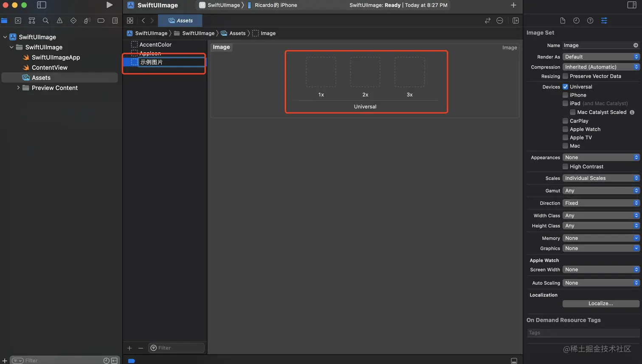This screenshot has width=642, height=364.
Task: Uncheck the Universal device checkbox
Action: click(565, 87)
